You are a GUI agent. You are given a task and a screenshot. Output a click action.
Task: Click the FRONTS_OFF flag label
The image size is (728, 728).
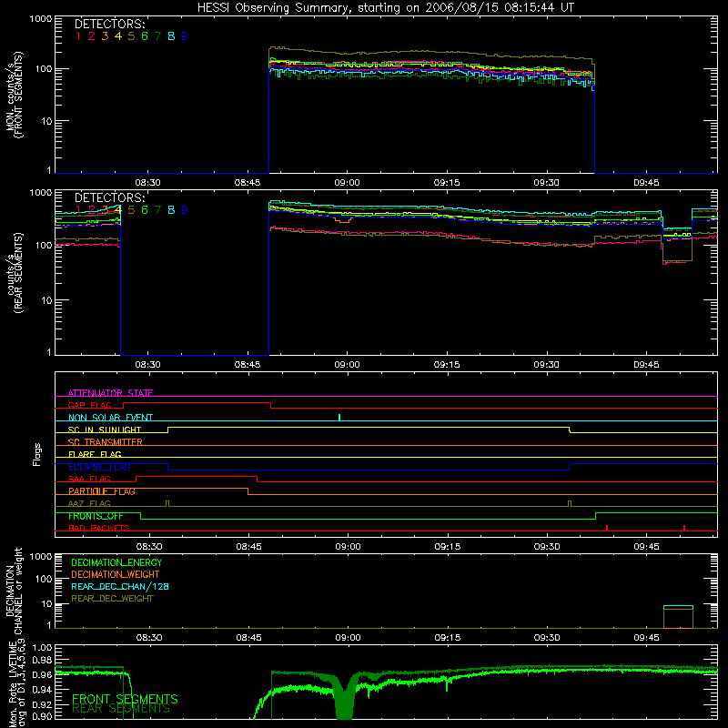coord(96,516)
